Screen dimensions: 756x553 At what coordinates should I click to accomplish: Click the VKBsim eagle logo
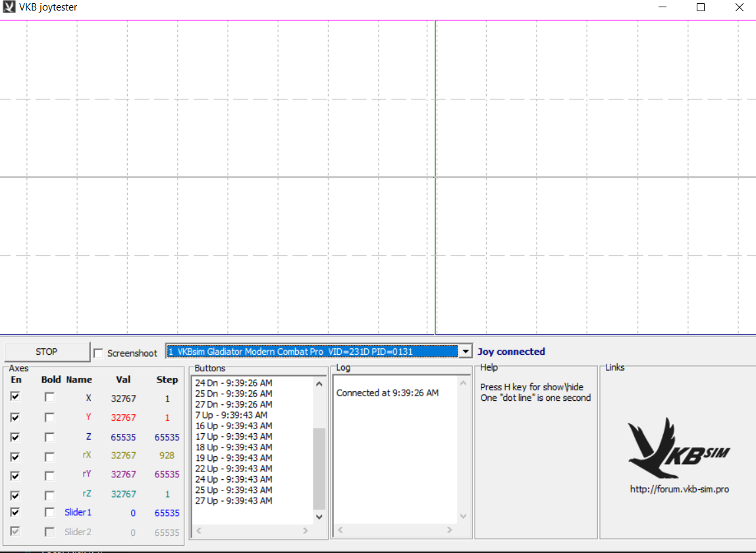tap(669, 448)
